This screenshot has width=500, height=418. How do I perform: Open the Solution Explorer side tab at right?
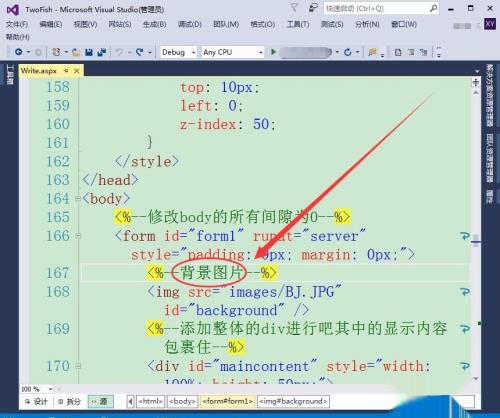click(x=489, y=95)
